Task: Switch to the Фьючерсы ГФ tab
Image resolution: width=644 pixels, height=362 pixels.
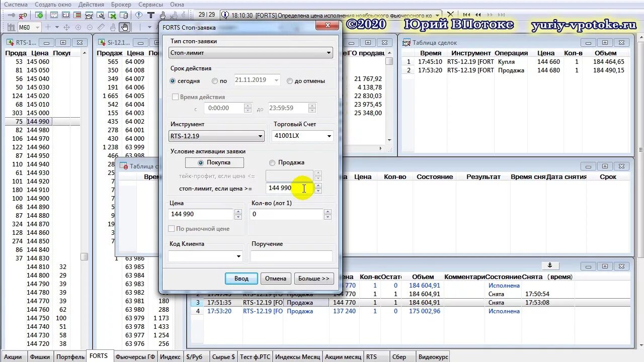Action: pyautogui.click(x=135, y=357)
